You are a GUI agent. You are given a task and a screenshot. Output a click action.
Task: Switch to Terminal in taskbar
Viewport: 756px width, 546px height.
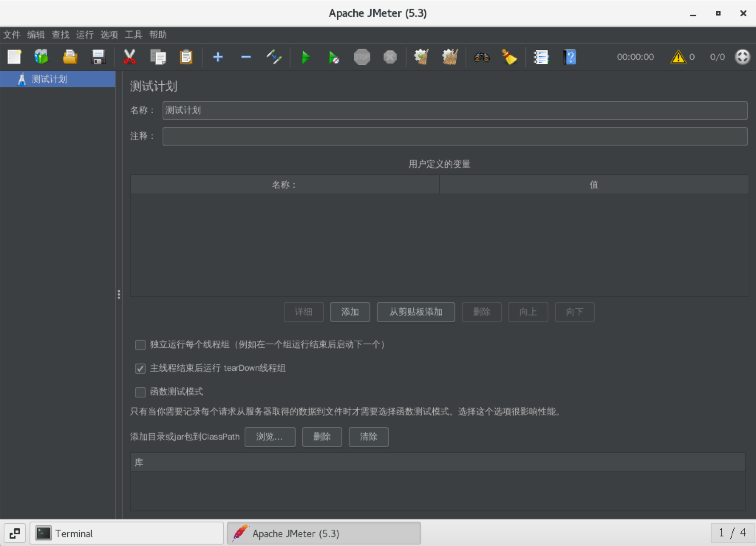(127, 533)
